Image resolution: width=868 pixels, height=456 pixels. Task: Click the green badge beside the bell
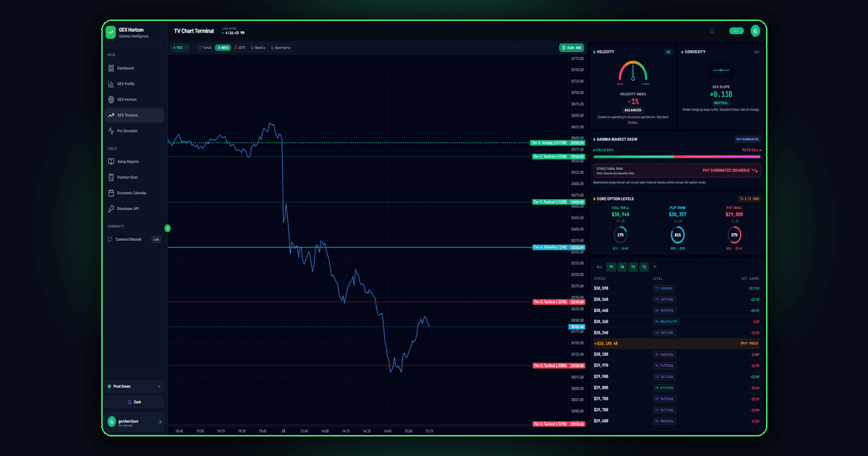click(736, 31)
